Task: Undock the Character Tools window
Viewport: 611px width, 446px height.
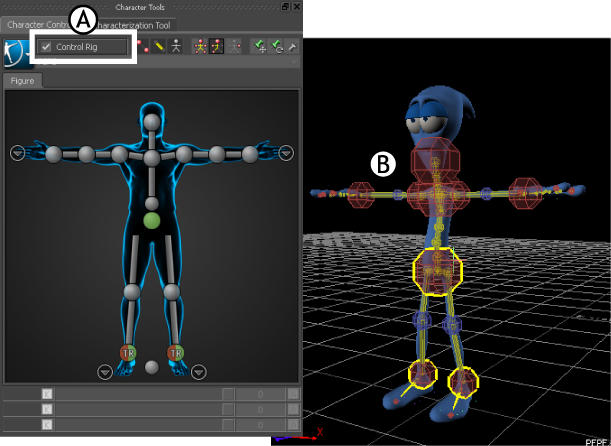Action: tap(286, 7)
